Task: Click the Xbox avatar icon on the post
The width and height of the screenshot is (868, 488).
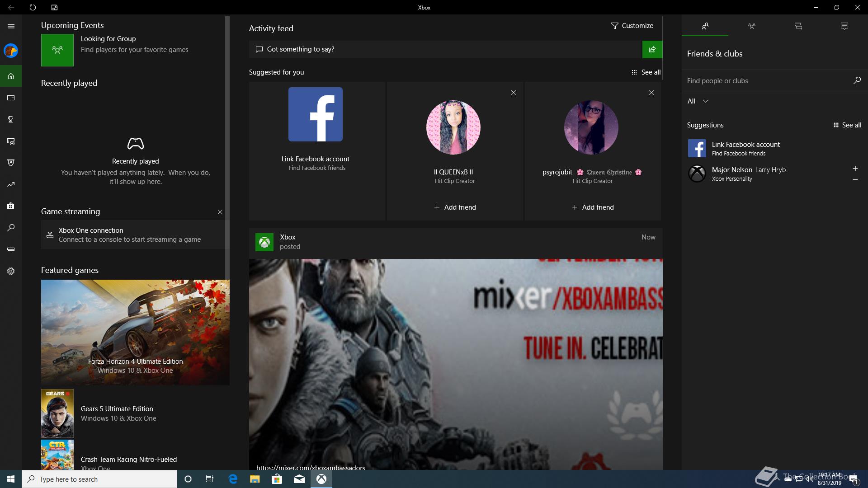Action: pyautogui.click(x=264, y=242)
